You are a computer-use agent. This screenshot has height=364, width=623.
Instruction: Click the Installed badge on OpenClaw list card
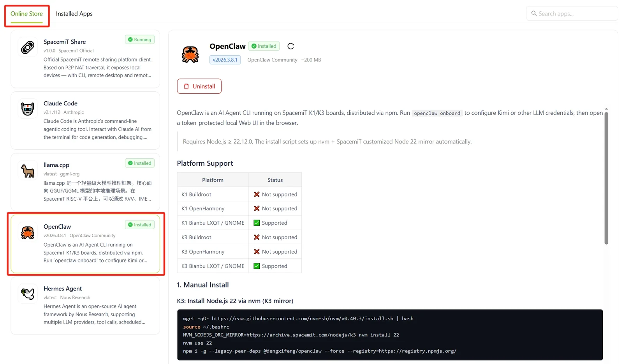click(140, 225)
